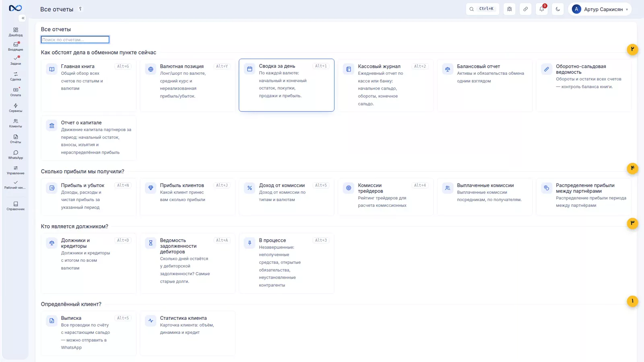Click the link icon in header

pos(526,9)
